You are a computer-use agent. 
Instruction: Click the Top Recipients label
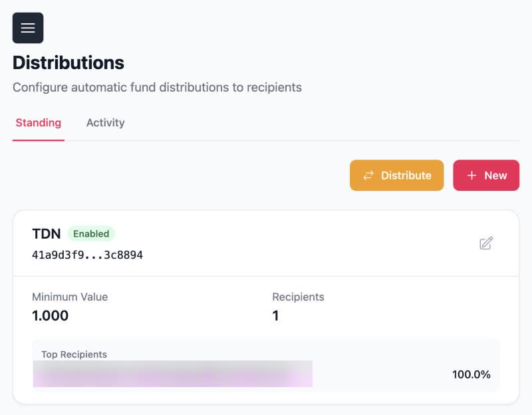click(74, 354)
